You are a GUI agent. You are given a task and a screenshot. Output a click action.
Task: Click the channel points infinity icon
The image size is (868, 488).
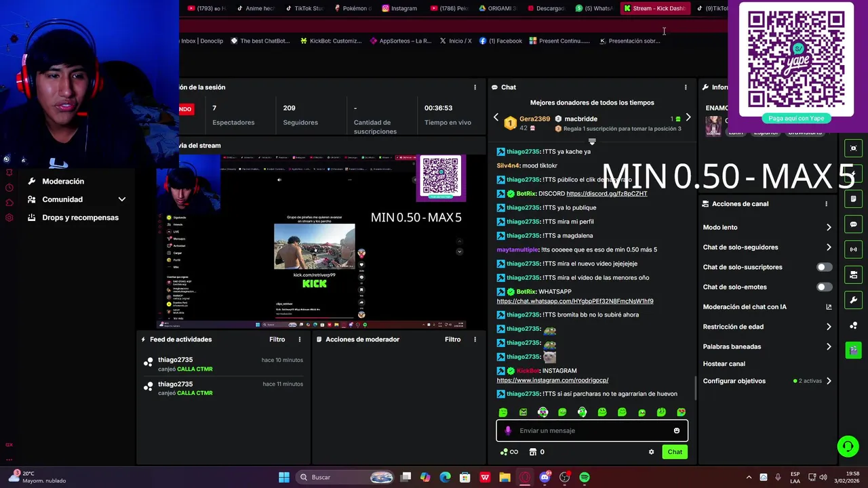(509, 452)
